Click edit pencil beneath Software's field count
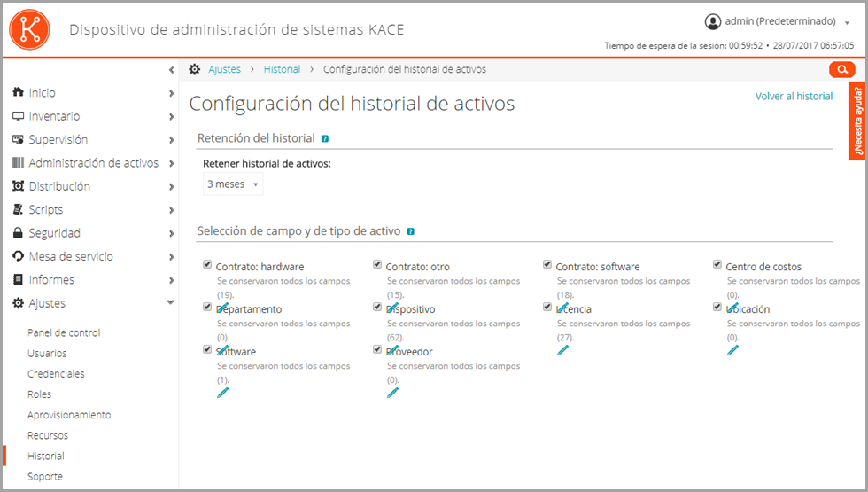868x492 pixels. click(x=222, y=393)
